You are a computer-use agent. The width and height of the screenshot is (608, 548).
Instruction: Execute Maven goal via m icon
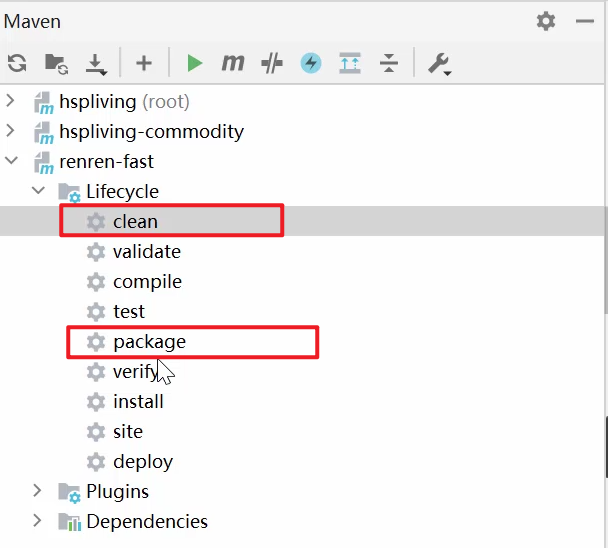pos(233,63)
